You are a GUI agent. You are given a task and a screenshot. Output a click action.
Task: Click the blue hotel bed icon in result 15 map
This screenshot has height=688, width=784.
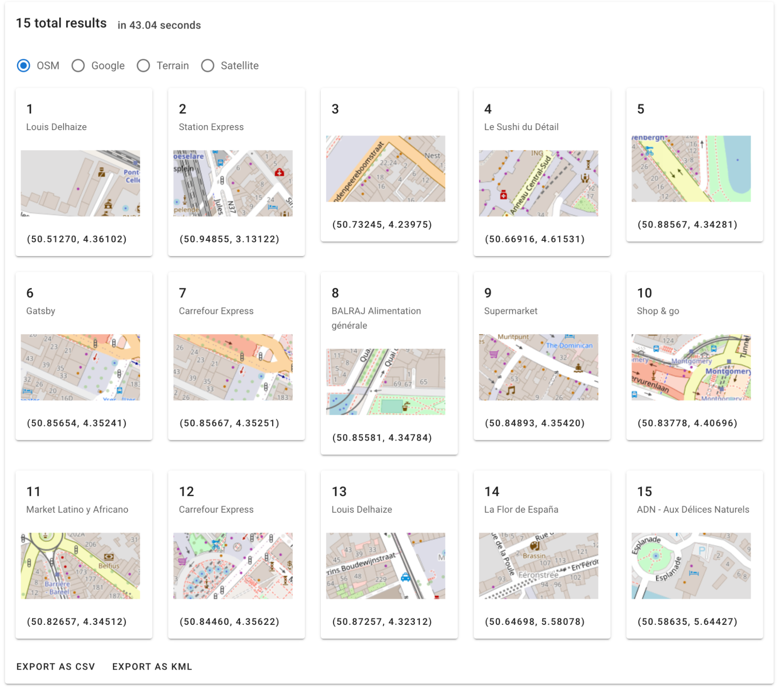(x=694, y=573)
